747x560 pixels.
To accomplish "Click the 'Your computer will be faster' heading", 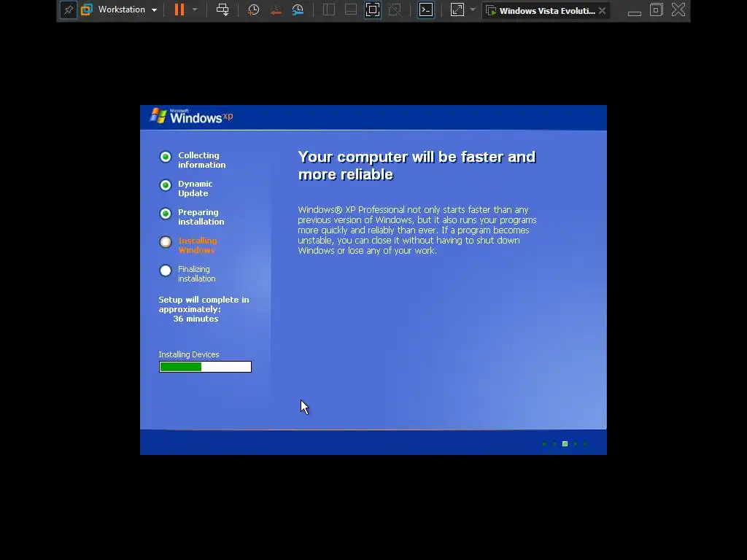I will coord(417,166).
